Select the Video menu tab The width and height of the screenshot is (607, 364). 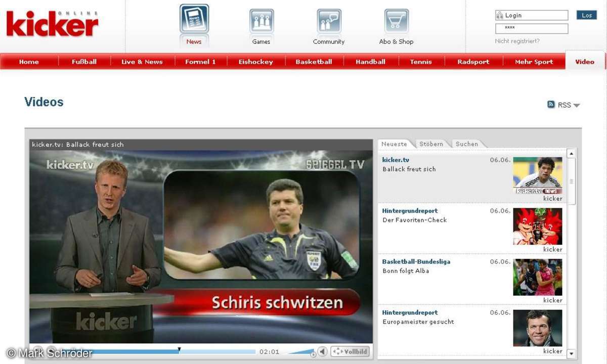[585, 61]
